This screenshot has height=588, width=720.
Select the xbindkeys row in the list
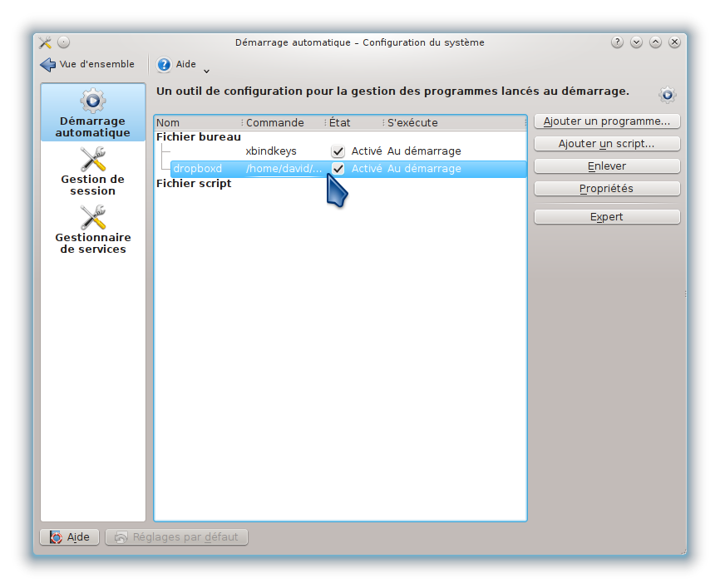coord(271,151)
